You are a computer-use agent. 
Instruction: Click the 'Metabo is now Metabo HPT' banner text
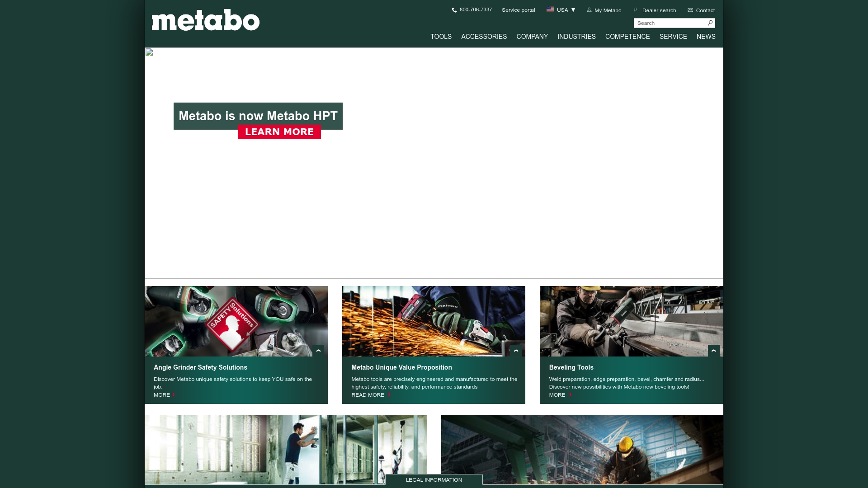[258, 116]
